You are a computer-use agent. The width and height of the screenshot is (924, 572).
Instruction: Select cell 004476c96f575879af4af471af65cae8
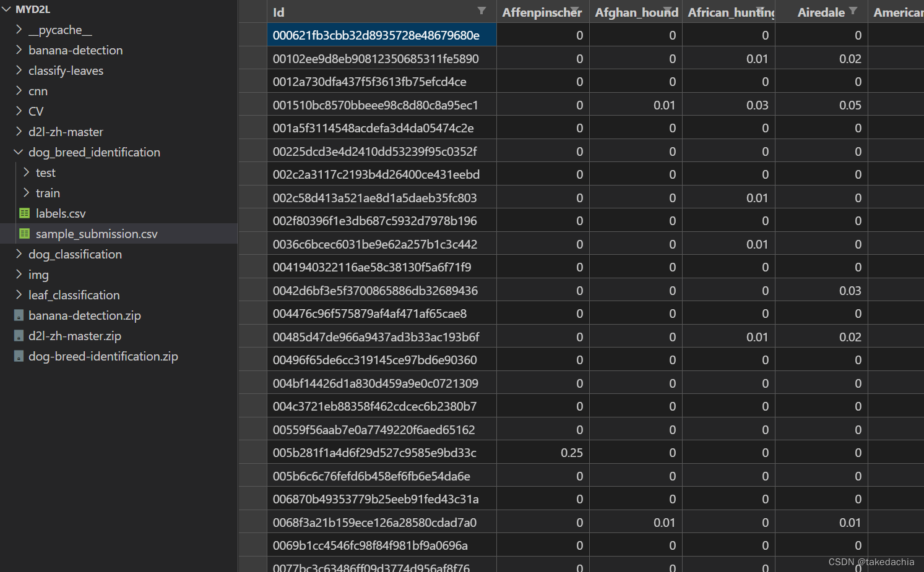tap(382, 314)
